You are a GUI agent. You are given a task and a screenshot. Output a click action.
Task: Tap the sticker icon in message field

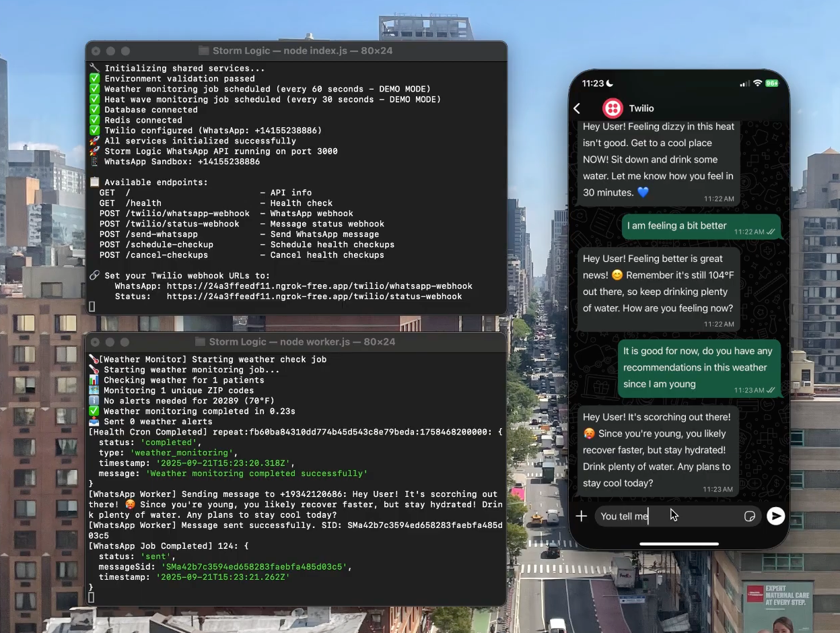pyautogui.click(x=749, y=517)
